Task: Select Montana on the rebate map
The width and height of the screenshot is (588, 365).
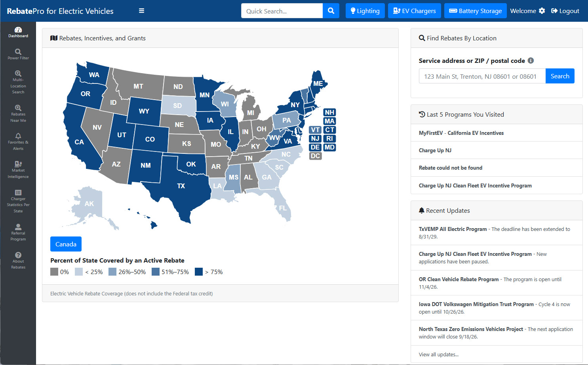Action: tap(138, 86)
